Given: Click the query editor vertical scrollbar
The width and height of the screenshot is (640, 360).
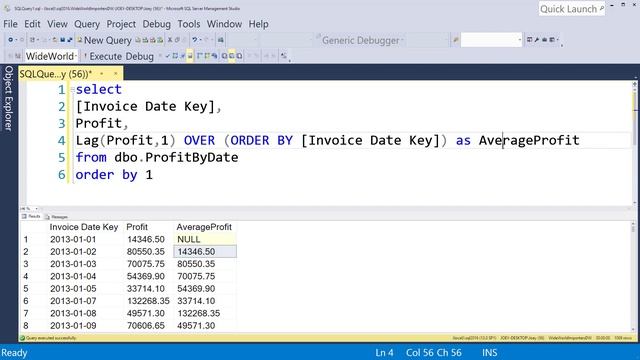Looking at the screenshot, I should tap(635, 143).
